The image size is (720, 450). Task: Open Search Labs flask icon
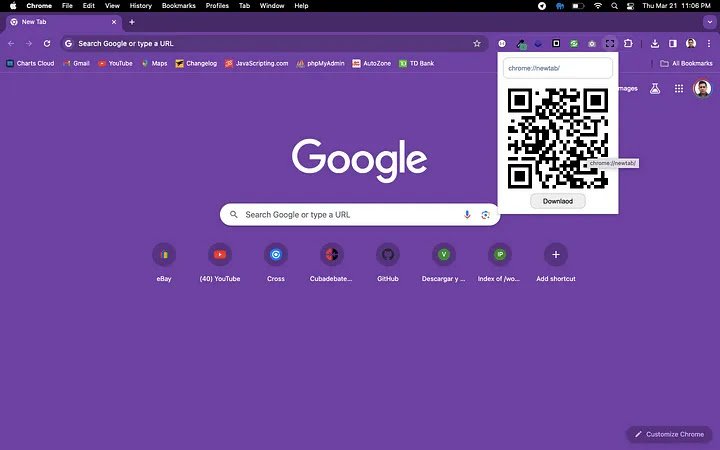pos(655,89)
